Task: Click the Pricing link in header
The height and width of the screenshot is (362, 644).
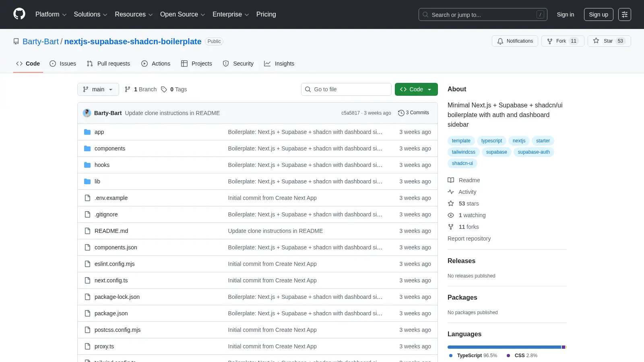Action: (266, 14)
